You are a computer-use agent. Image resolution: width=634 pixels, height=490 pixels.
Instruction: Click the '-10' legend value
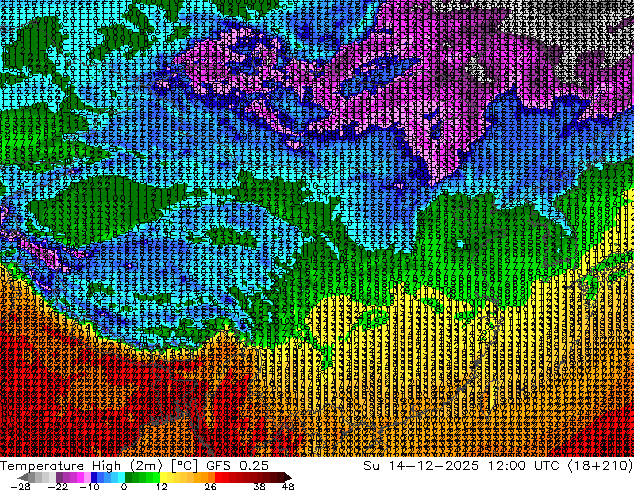(89, 486)
